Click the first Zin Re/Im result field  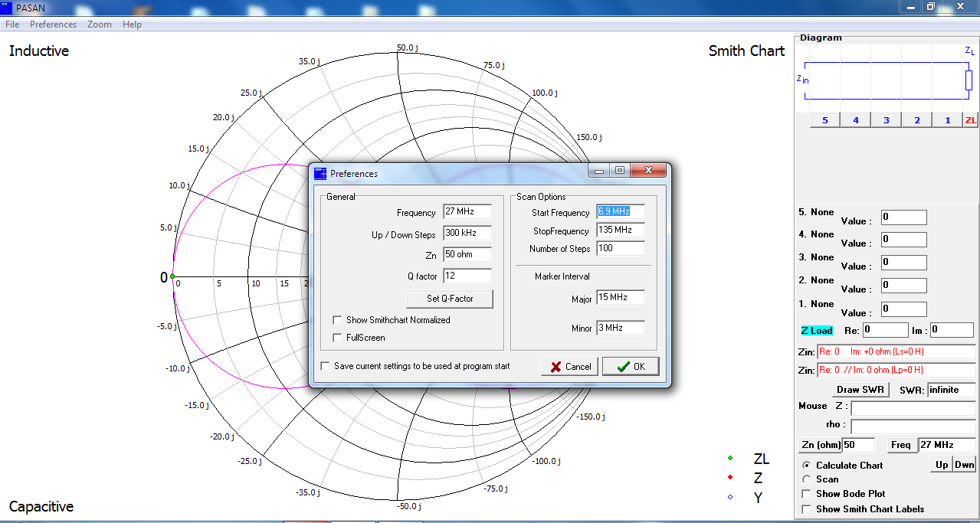click(896, 352)
